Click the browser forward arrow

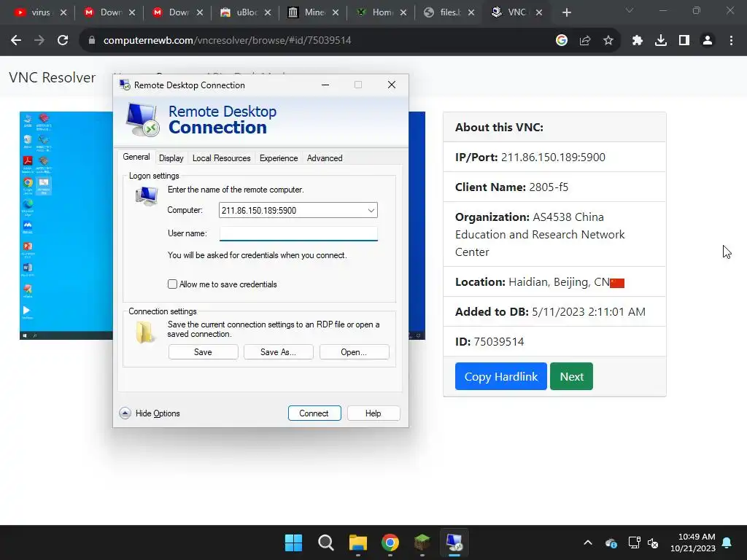click(39, 41)
